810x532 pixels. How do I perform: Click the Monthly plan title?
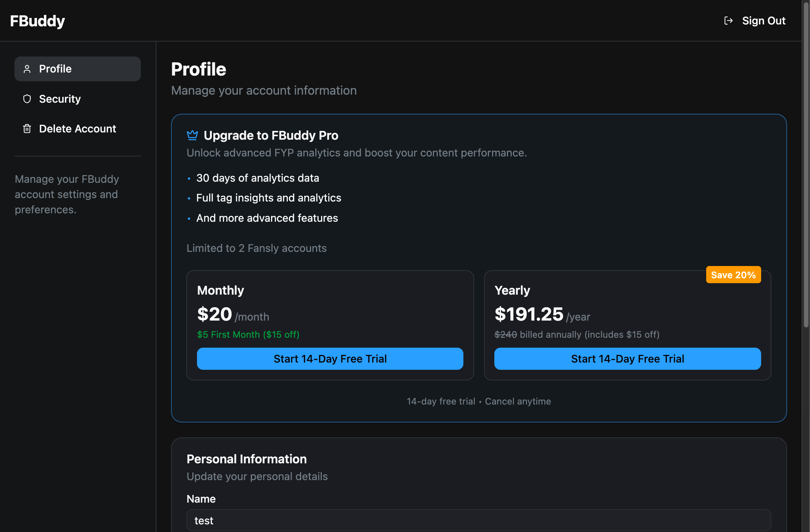click(220, 290)
